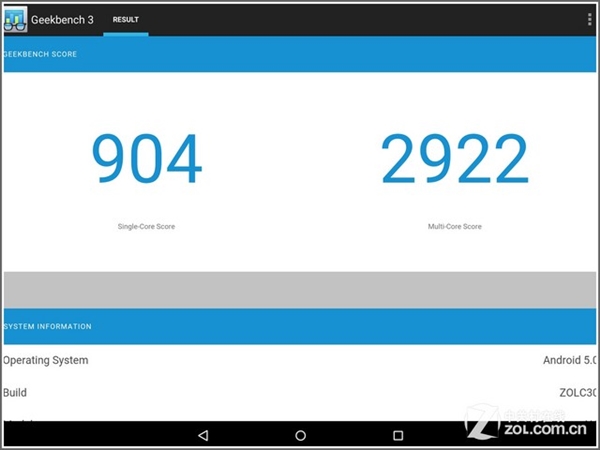The image size is (600, 450).
Task: Click the SYSTEM INFORMATION section header
Action: pyautogui.click(x=300, y=326)
